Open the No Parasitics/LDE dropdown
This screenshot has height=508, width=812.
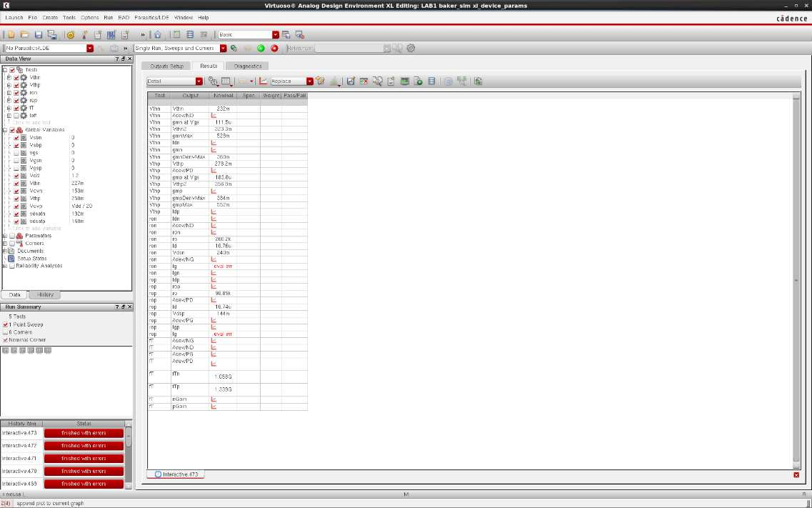click(x=90, y=48)
